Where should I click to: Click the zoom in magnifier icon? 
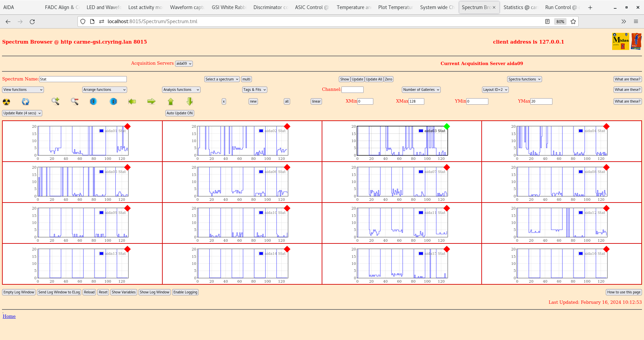[x=55, y=101]
